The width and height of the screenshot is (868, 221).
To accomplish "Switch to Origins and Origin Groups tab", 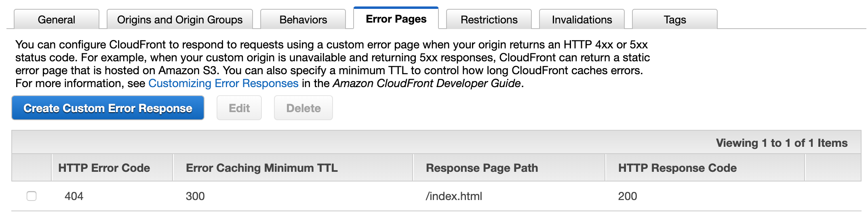I will pyautogui.click(x=180, y=19).
